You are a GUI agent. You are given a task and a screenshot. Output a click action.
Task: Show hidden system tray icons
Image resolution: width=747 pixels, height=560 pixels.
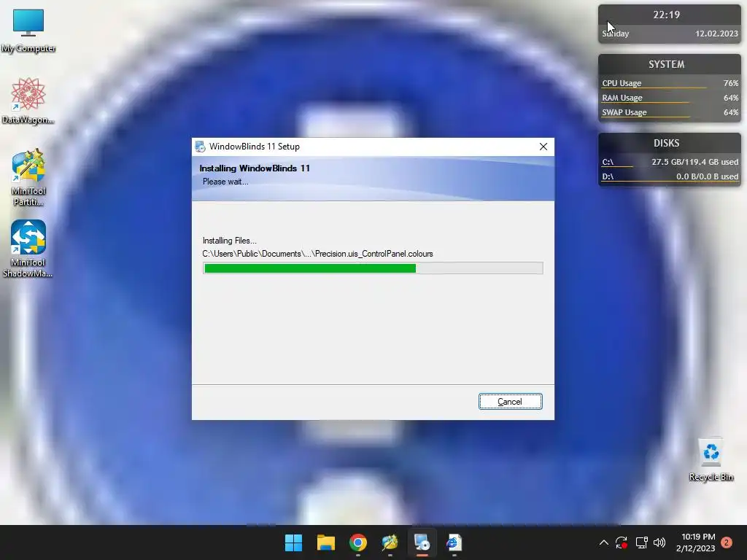pyautogui.click(x=603, y=542)
